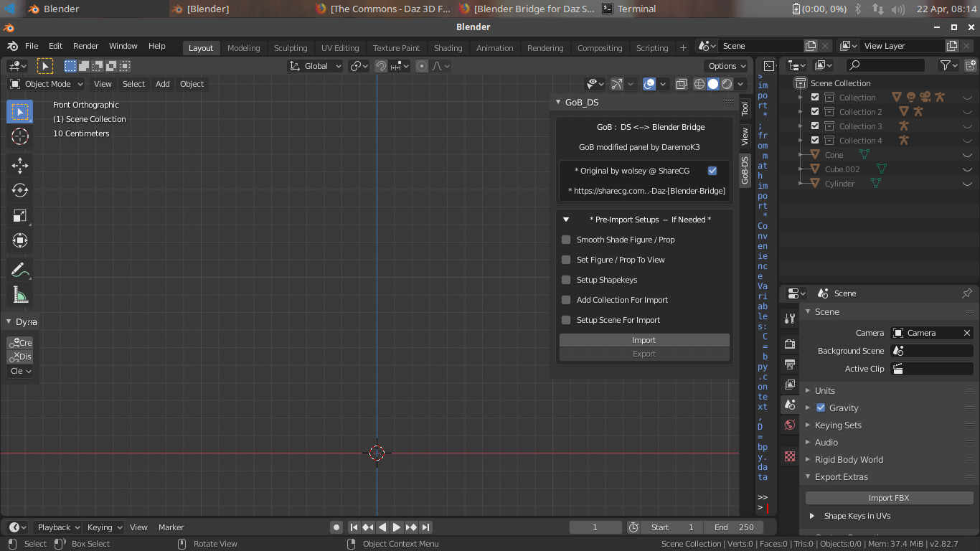Enable Set Figure / Prop To View
This screenshot has width=980, height=551.
pos(566,260)
